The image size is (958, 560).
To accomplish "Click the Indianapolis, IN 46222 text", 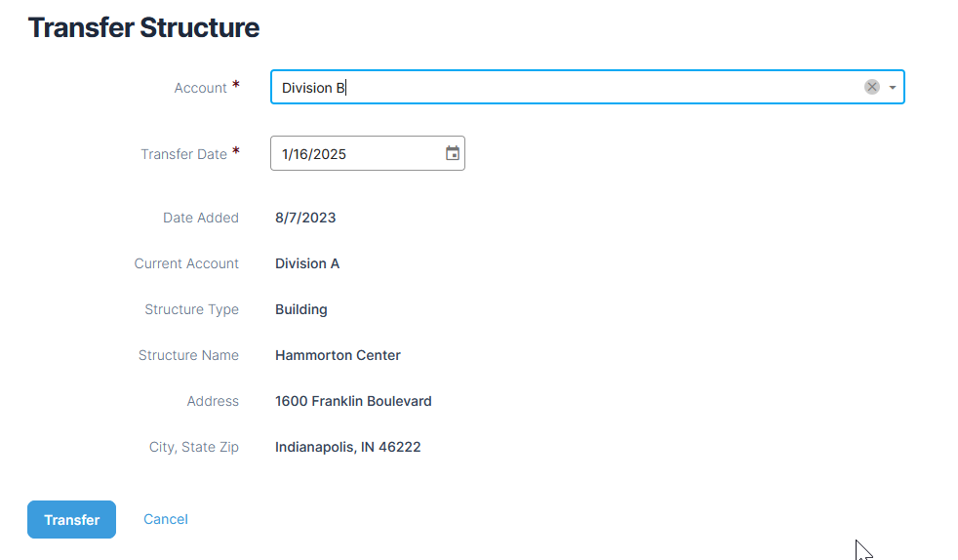I will pyautogui.click(x=347, y=447).
